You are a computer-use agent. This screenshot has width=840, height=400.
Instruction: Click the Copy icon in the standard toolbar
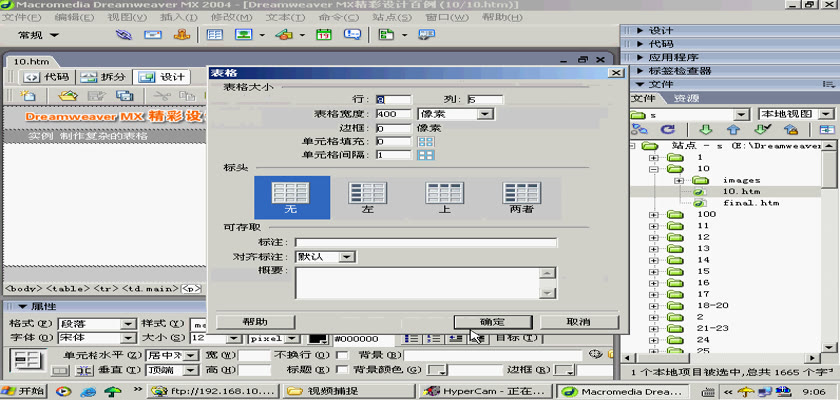tap(187, 96)
